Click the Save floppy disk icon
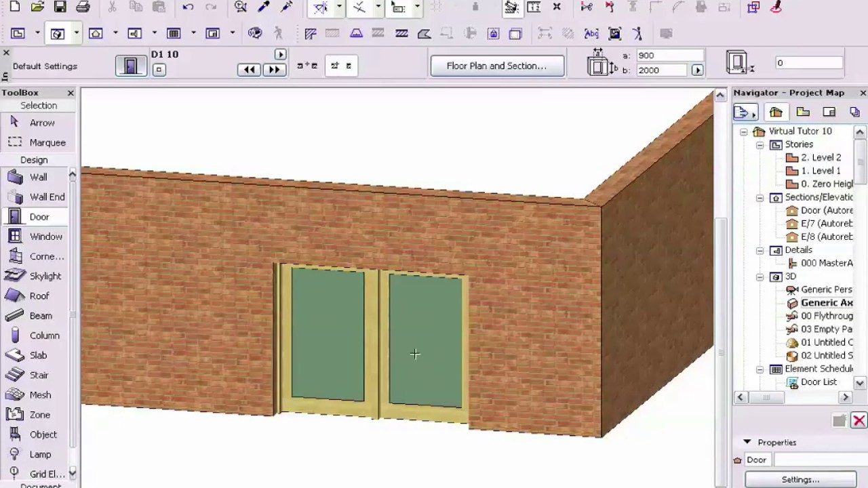The width and height of the screenshot is (868, 488). click(60, 7)
